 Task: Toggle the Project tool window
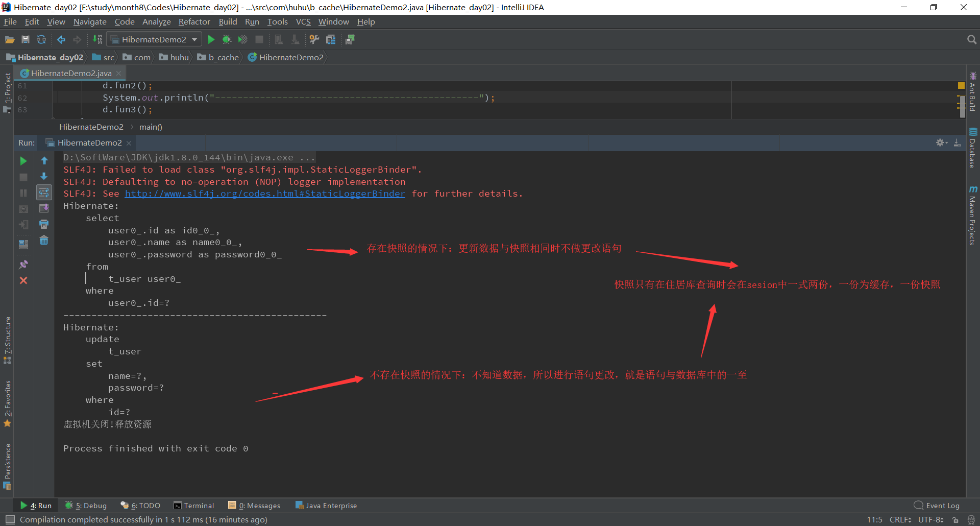point(7,92)
